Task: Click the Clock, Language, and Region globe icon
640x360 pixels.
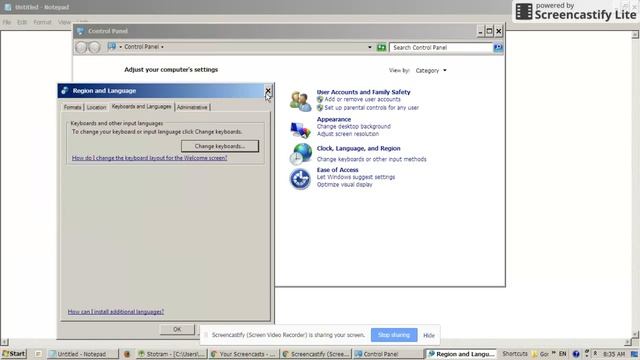Action: [x=300, y=154]
